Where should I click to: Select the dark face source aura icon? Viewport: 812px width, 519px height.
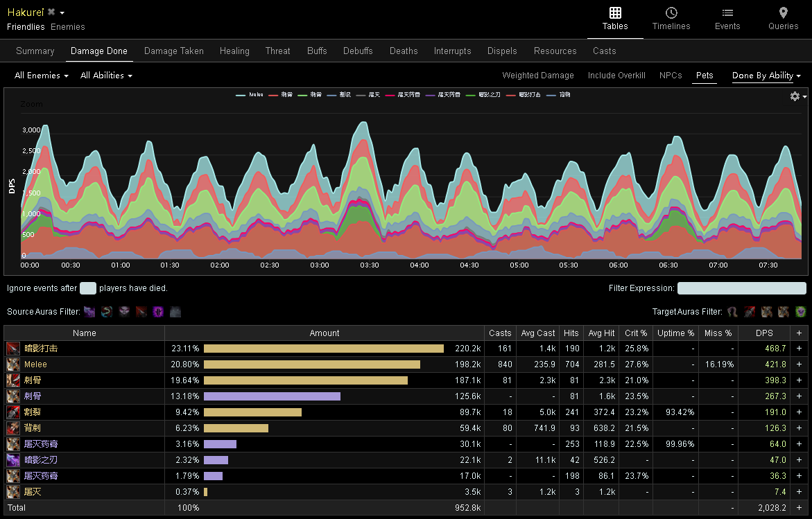(x=124, y=312)
